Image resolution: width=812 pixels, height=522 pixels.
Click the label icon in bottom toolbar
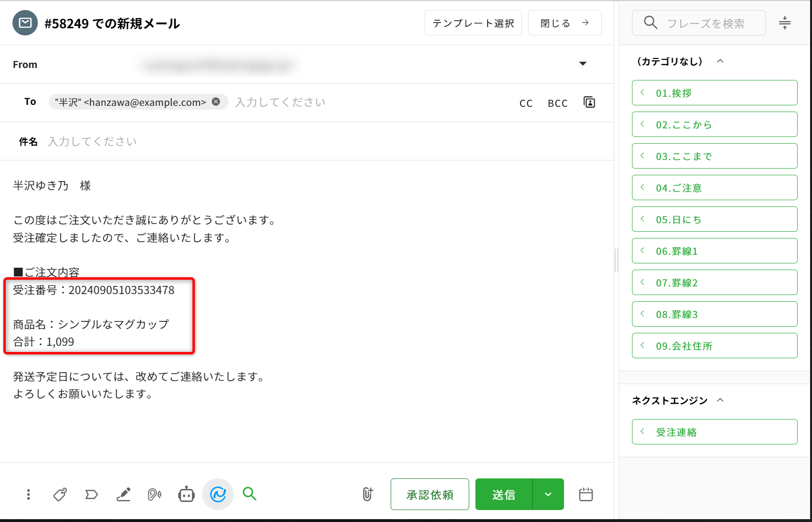pos(91,494)
